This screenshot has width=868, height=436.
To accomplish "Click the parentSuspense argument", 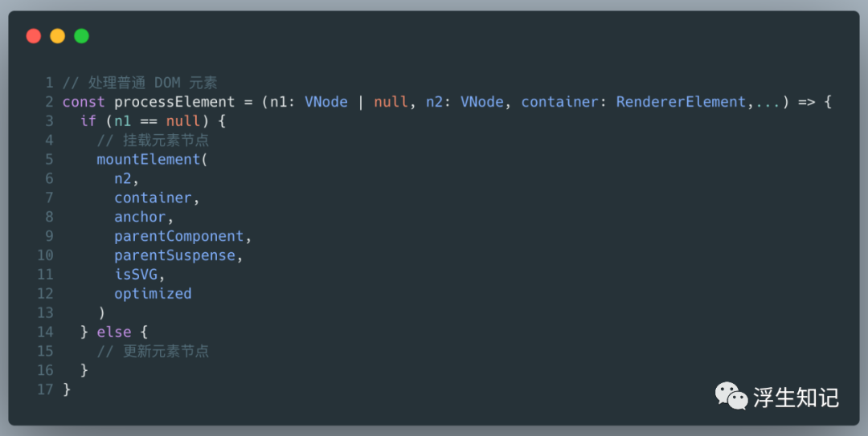I will (x=174, y=255).
